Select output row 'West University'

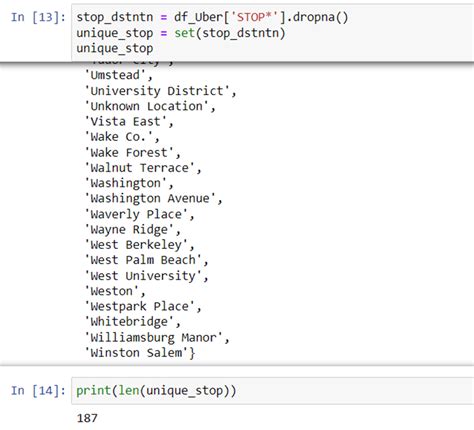(146, 276)
